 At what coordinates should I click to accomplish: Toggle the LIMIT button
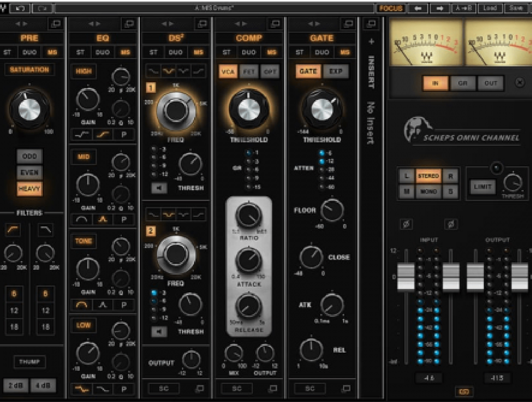[482, 187]
